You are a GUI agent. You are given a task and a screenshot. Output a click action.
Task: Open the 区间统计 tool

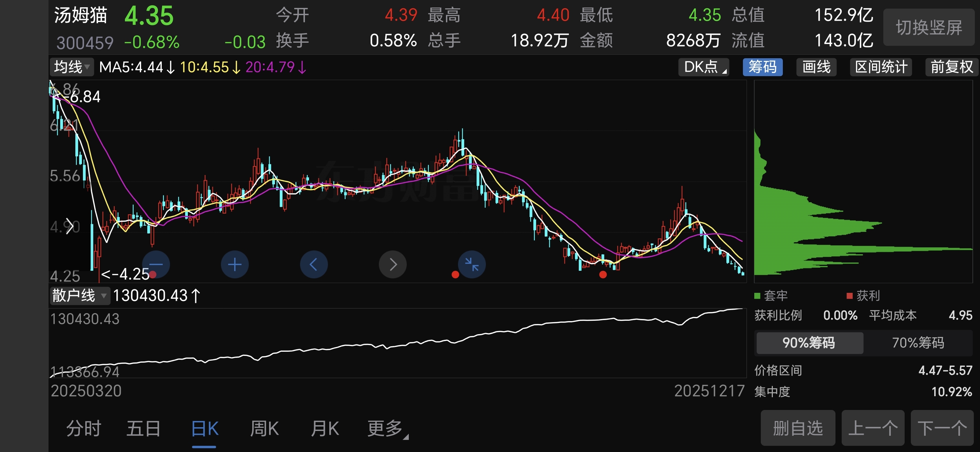(881, 67)
